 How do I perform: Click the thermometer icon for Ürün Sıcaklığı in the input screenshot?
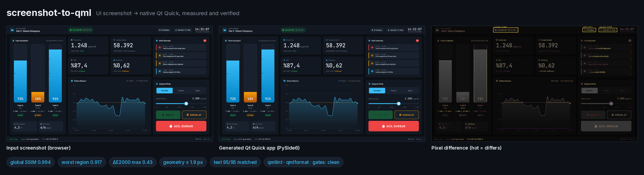pos(15,124)
